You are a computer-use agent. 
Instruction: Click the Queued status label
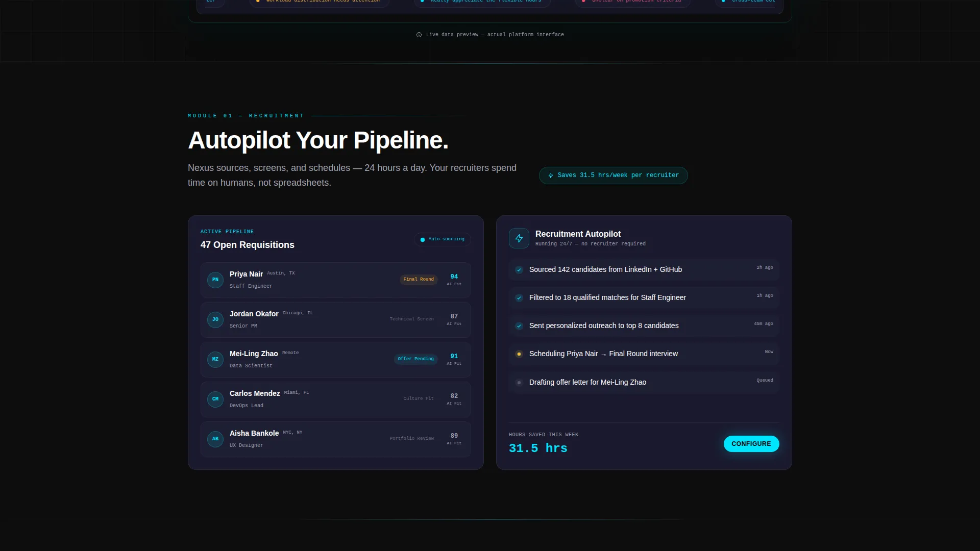[x=765, y=380]
